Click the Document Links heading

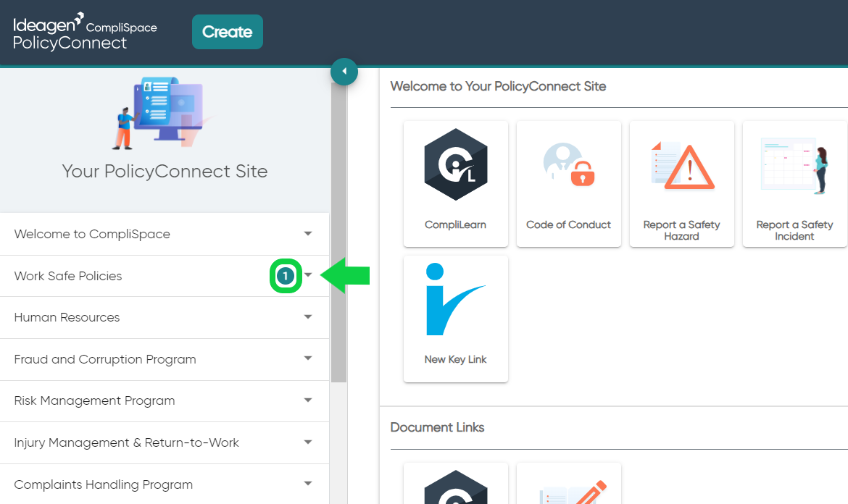[437, 427]
